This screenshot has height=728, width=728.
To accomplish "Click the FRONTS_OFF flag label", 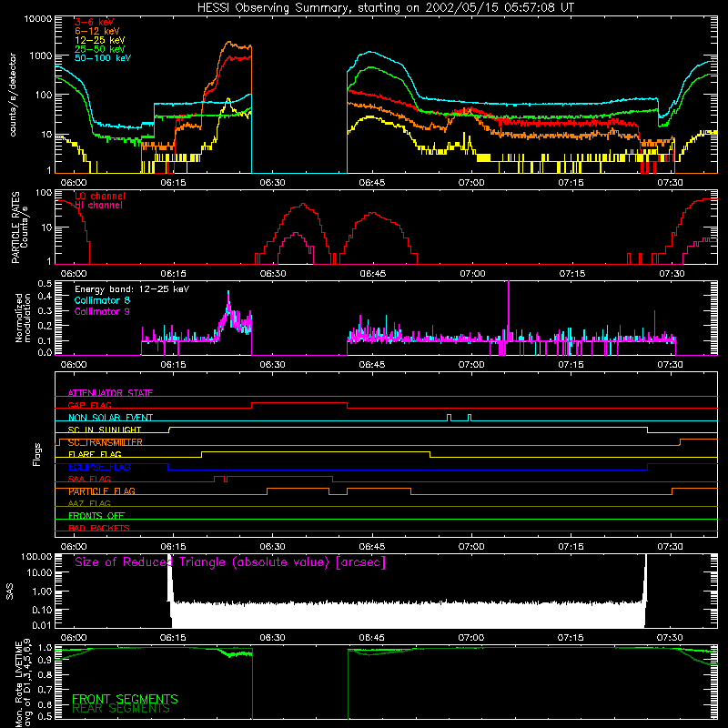I will [96, 516].
